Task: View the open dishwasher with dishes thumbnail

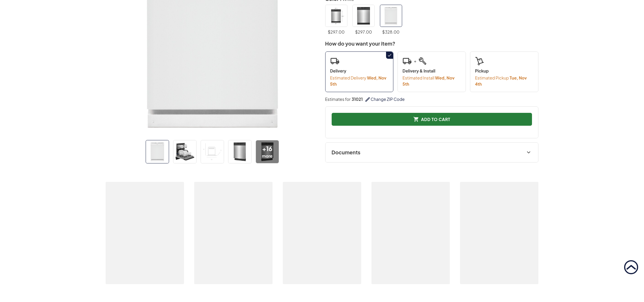Action: click(x=185, y=152)
